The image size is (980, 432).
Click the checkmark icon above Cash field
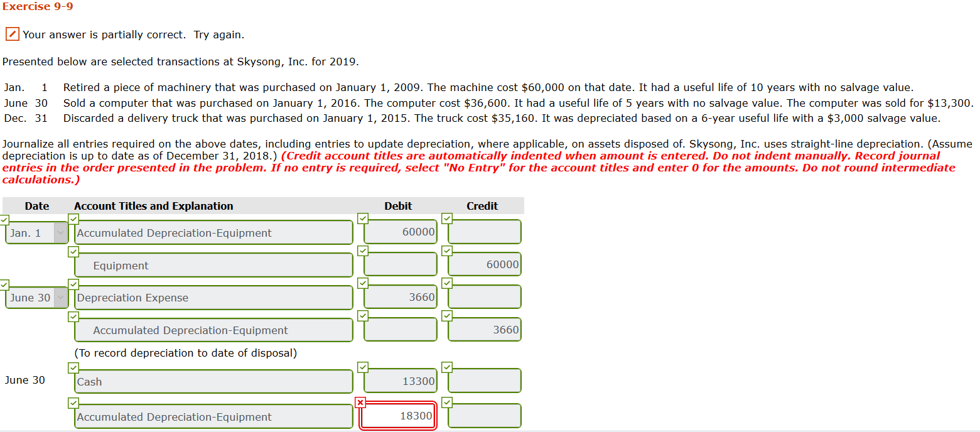tap(73, 368)
